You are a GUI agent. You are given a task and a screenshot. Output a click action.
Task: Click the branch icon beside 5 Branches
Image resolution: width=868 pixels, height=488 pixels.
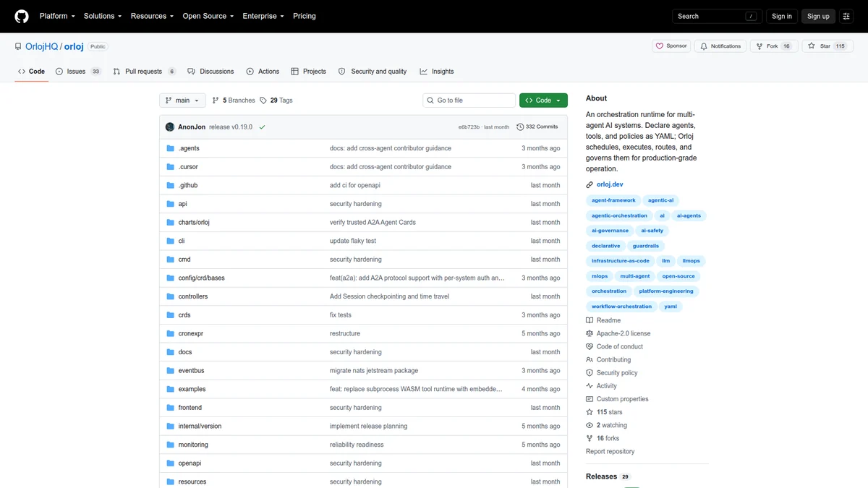pyautogui.click(x=216, y=100)
